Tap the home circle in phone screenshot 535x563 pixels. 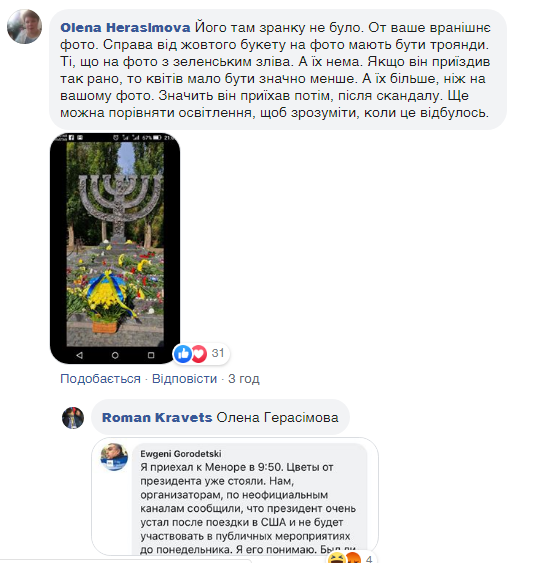(115, 355)
